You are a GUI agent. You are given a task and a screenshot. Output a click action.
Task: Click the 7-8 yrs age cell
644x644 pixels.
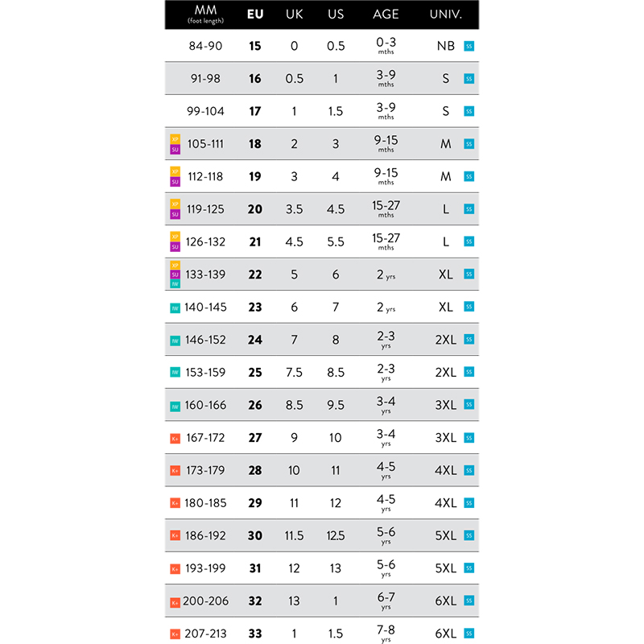click(x=386, y=634)
